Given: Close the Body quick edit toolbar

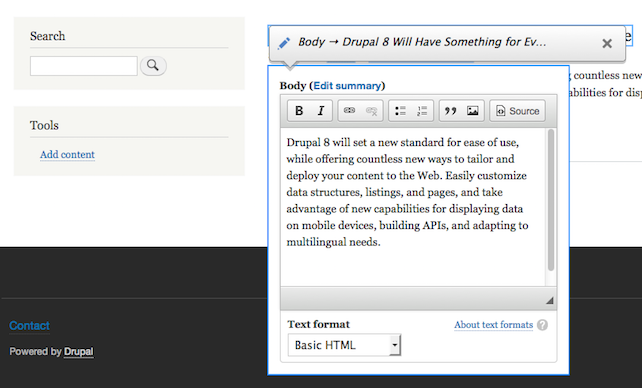Looking at the screenshot, I should [607, 43].
